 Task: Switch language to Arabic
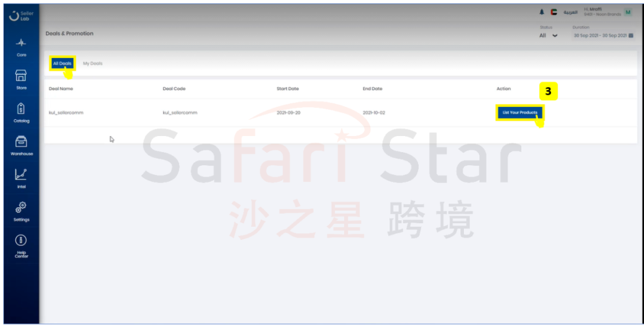pos(570,13)
